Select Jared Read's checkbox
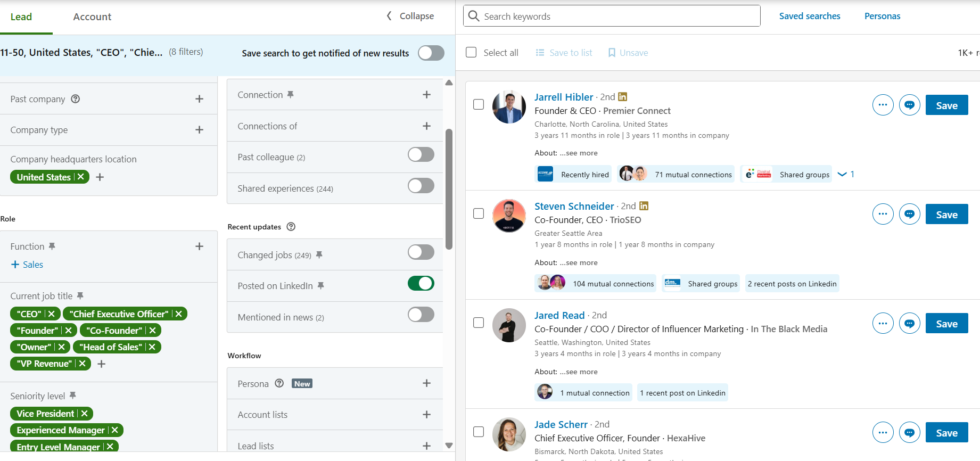Screen dimensions: 980x461 479,323
